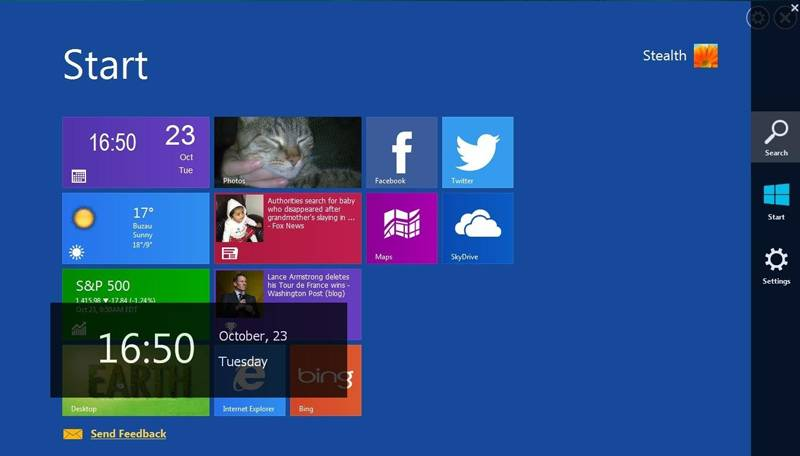
Task: Open the Settings gear charm
Action: pos(776,265)
